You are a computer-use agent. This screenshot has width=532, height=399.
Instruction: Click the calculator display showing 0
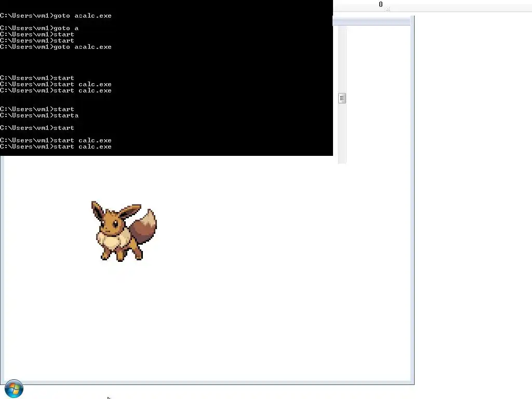(x=381, y=4)
